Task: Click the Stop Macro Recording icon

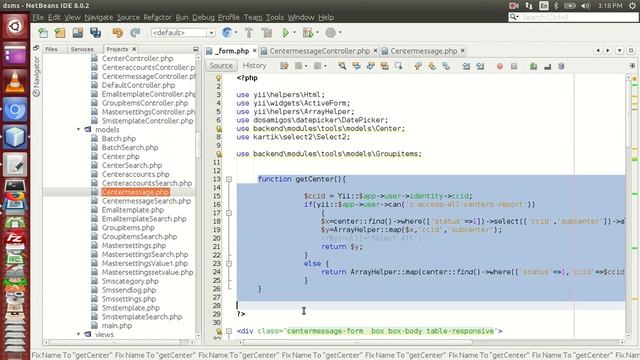Action: 514,66
